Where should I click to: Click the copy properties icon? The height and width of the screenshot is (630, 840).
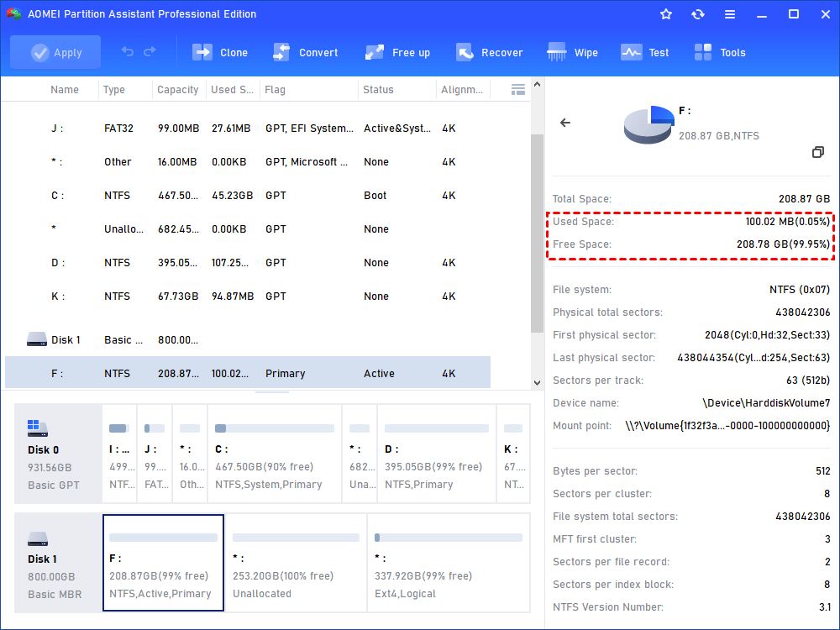[x=817, y=152]
